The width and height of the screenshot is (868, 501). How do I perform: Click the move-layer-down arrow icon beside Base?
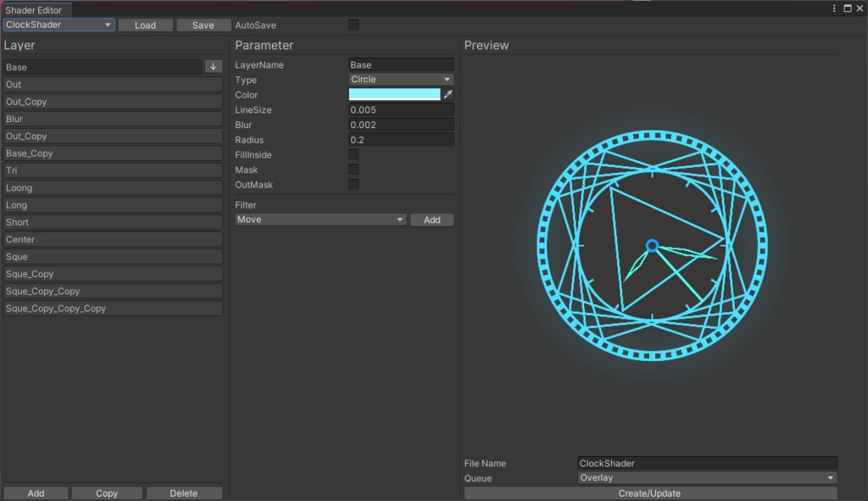(x=212, y=66)
